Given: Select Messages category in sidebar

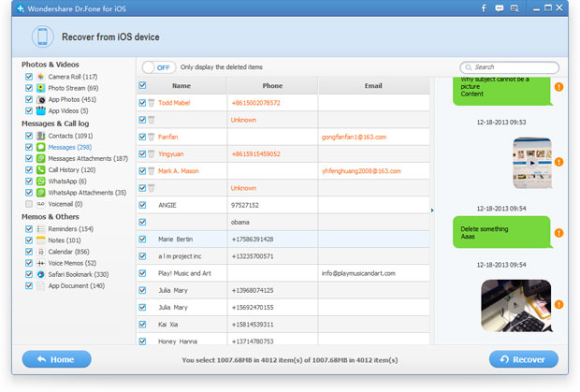Looking at the screenshot, I should [x=70, y=147].
